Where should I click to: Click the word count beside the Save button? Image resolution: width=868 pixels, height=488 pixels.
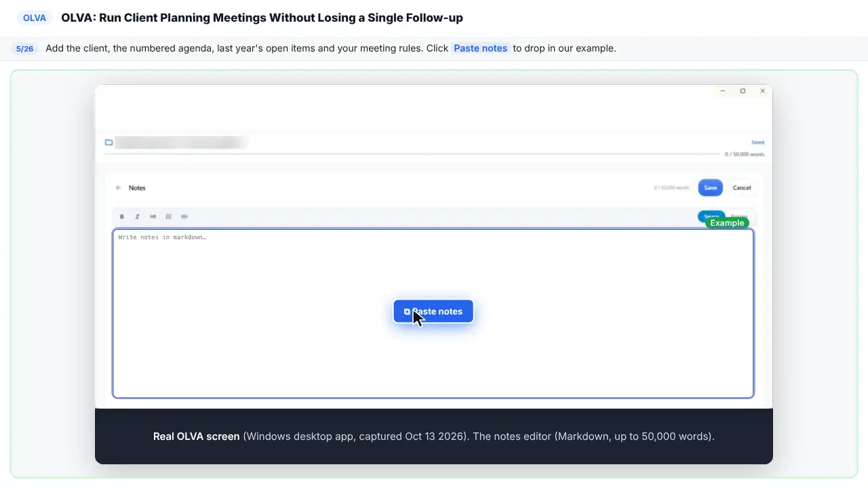coord(671,188)
